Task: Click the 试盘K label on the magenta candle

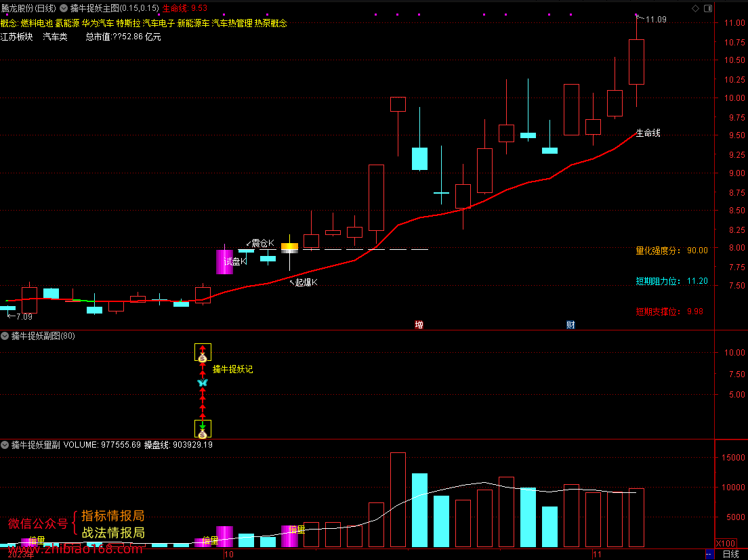Action: (235, 261)
